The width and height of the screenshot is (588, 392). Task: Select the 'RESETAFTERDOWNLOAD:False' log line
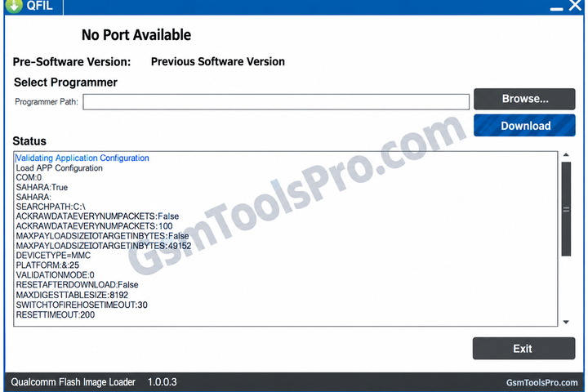77,285
